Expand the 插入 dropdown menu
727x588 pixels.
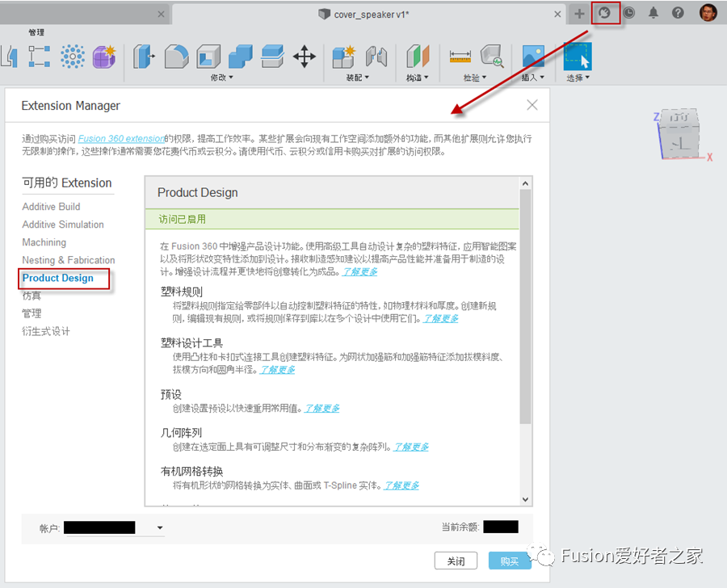[533, 78]
